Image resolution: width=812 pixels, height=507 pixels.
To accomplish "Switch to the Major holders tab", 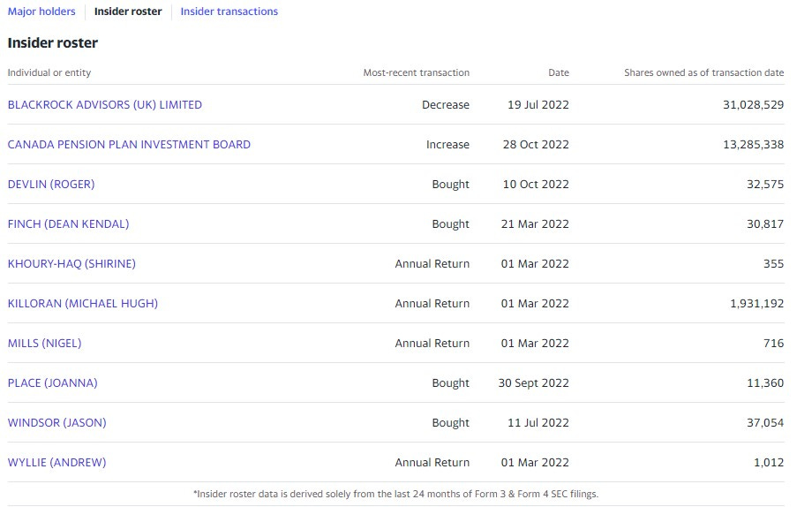I will pyautogui.click(x=41, y=11).
